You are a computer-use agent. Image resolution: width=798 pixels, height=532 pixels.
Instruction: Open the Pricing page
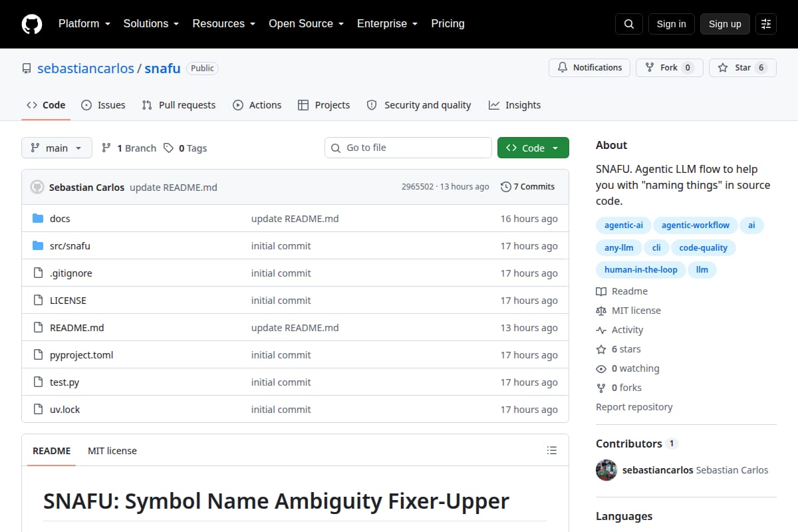coord(448,23)
